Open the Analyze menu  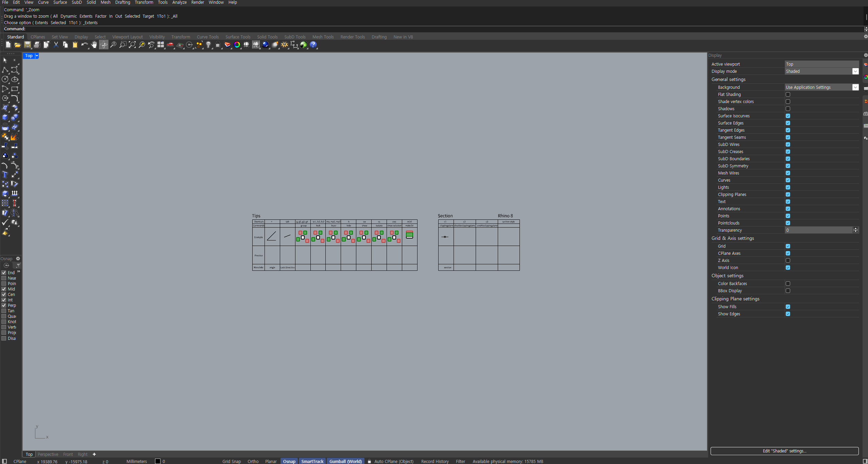point(179,2)
